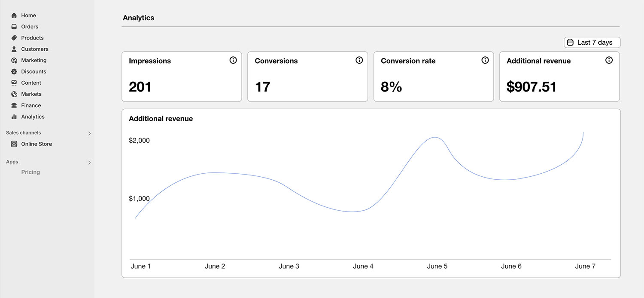Select the Products tag icon

pyautogui.click(x=14, y=38)
